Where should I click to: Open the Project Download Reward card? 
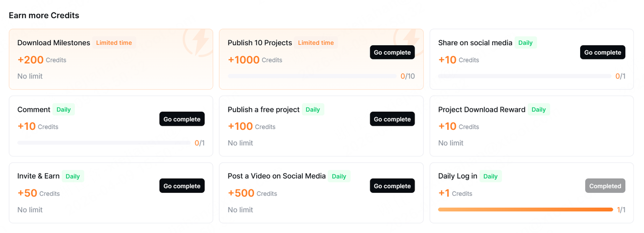click(x=532, y=126)
